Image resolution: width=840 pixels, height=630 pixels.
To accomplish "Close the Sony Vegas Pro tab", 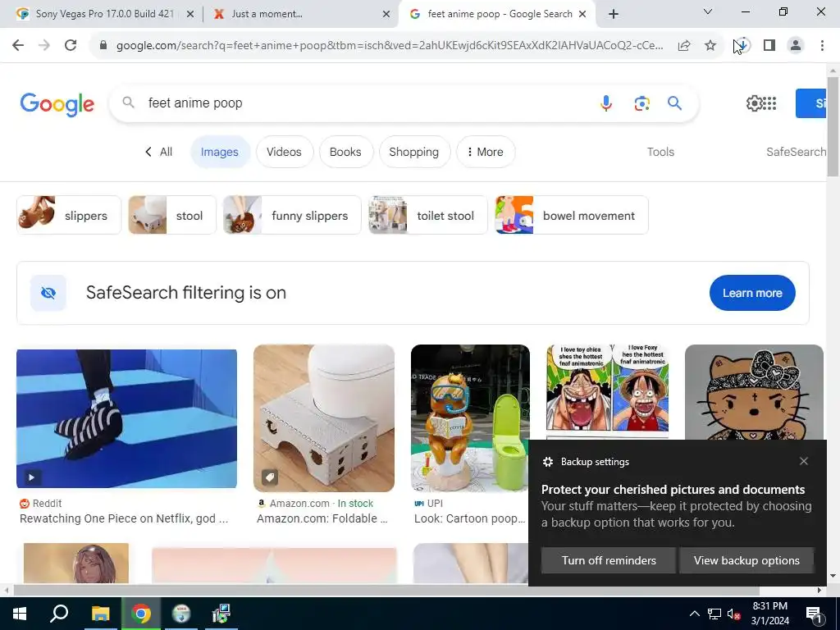I will 190,14.
